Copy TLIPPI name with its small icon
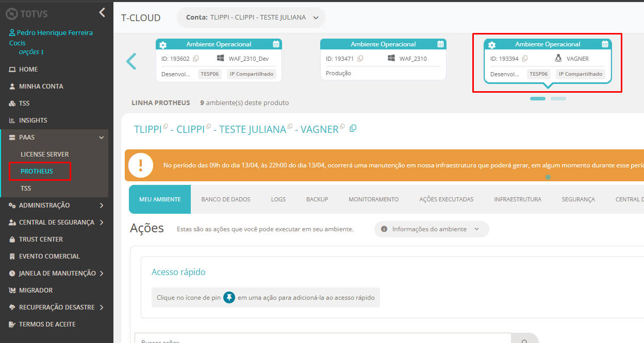 (x=166, y=126)
